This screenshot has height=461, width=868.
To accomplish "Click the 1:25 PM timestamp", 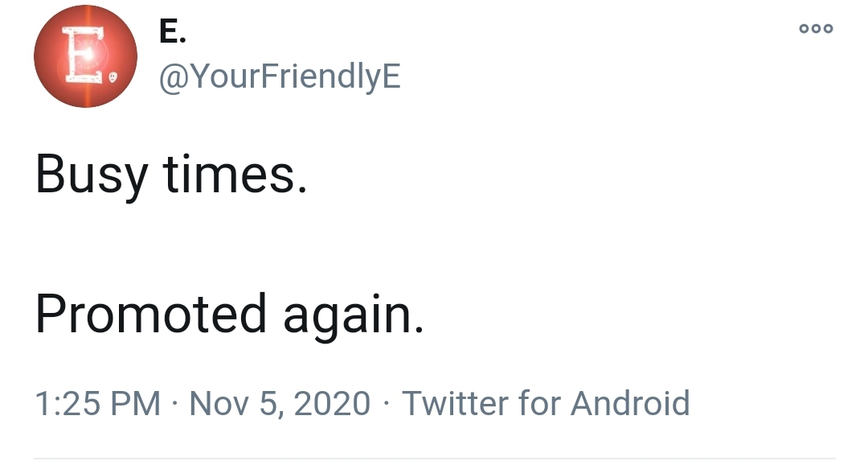I will [97, 402].
